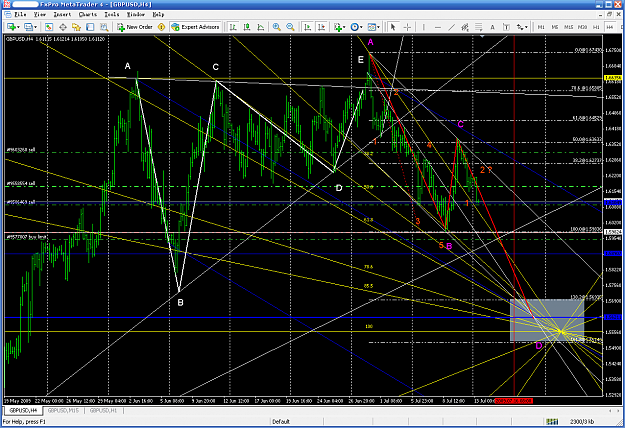The height and width of the screenshot is (428, 625).
Task: Toggle the Terminal panel
Action: [x=90, y=27]
